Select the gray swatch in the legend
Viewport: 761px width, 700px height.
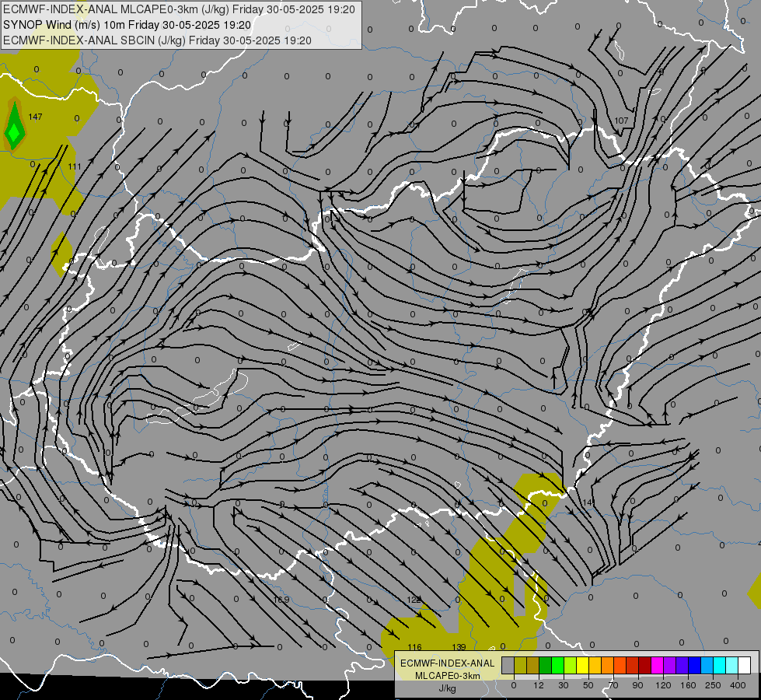pyautogui.click(x=508, y=665)
